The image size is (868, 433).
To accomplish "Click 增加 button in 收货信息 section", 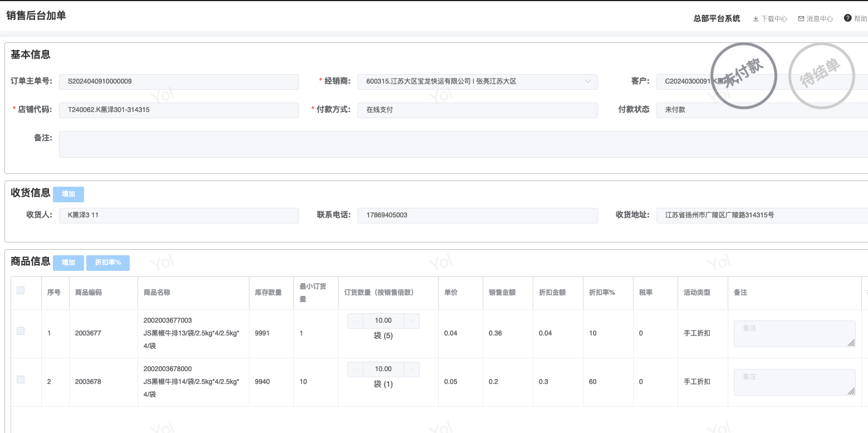I will 68,194.
